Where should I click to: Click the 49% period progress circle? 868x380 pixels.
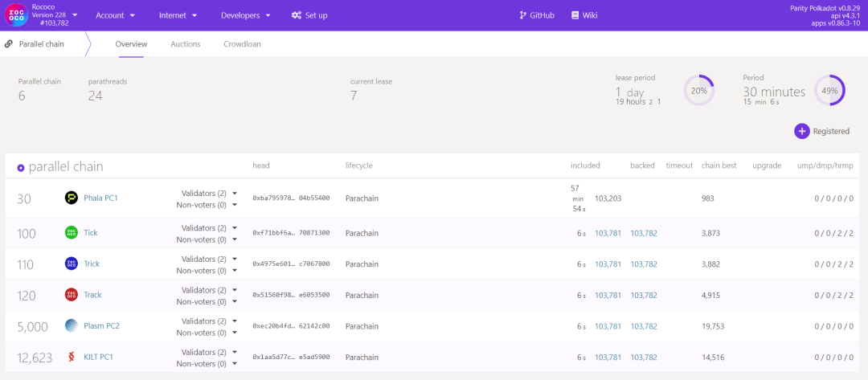coord(829,91)
